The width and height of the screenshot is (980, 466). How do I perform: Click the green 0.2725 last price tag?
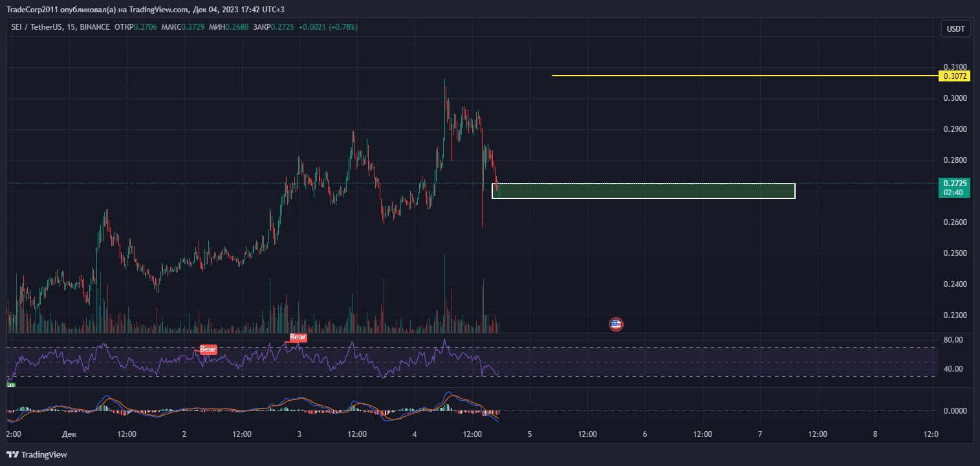(955, 184)
